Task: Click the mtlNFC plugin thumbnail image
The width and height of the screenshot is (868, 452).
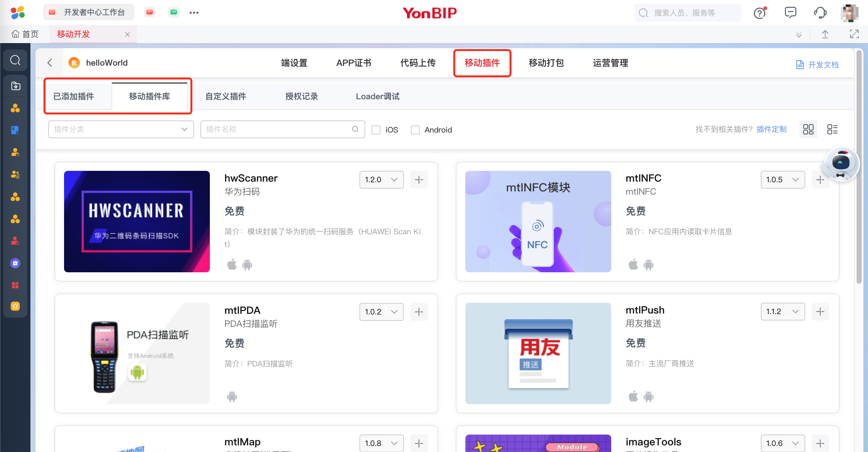Action: [538, 221]
